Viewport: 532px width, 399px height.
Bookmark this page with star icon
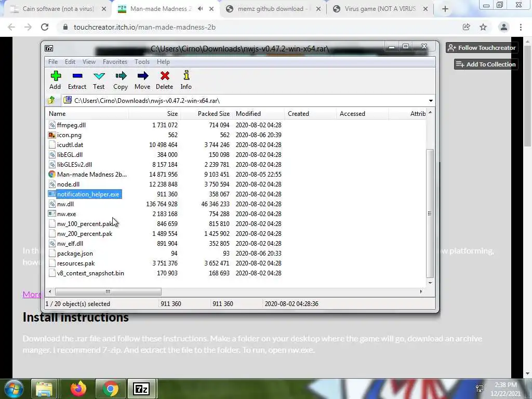point(483,27)
